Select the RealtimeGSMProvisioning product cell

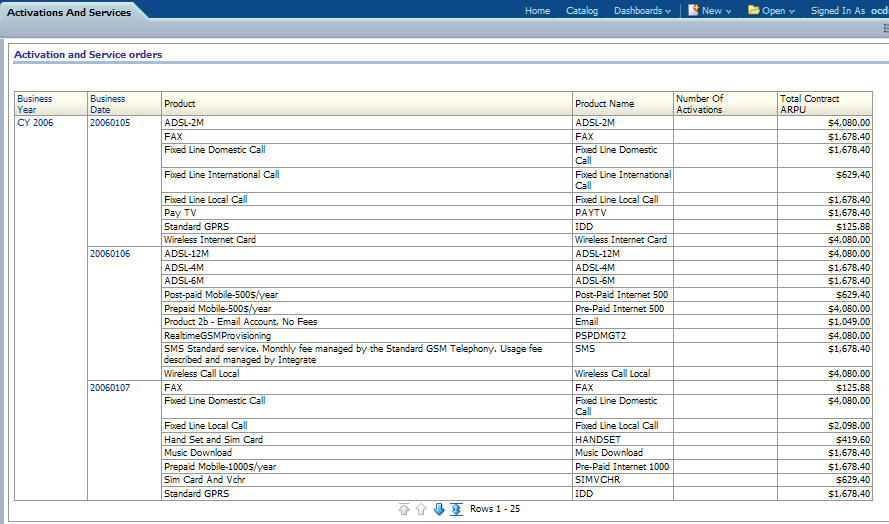coord(367,335)
